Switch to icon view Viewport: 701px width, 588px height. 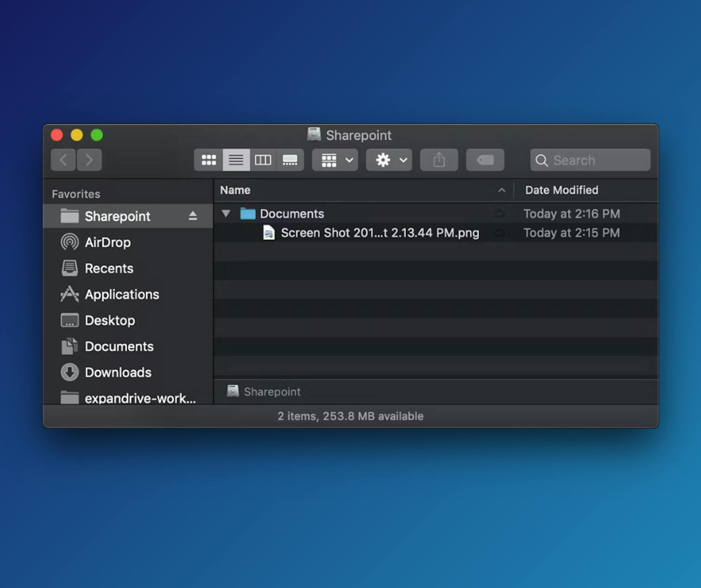coord(209,160)
